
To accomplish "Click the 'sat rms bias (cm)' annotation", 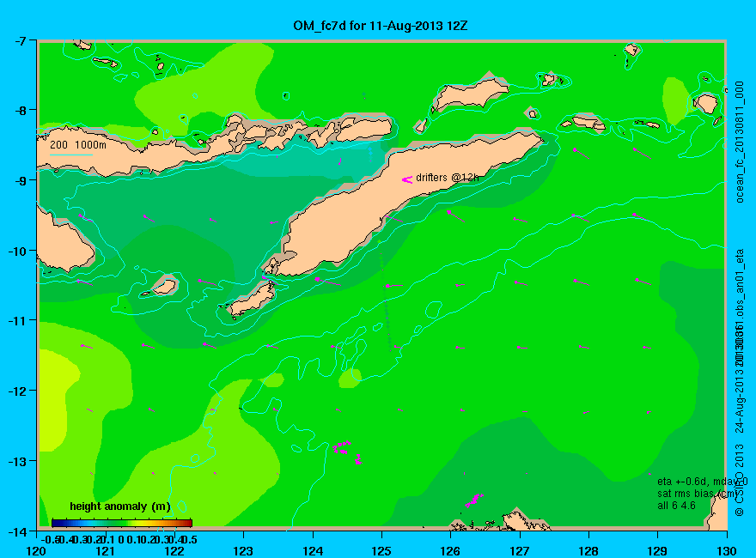I will (699, 494).
